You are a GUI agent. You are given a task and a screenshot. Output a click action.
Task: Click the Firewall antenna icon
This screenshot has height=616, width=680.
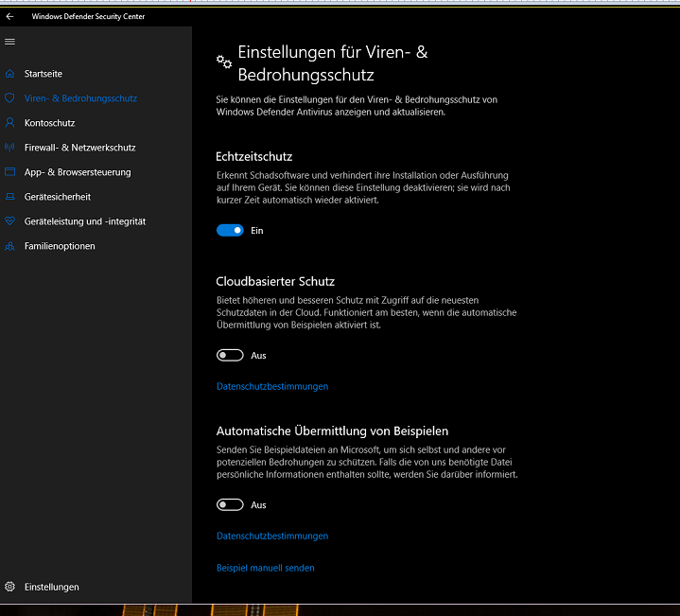point(10,148)
